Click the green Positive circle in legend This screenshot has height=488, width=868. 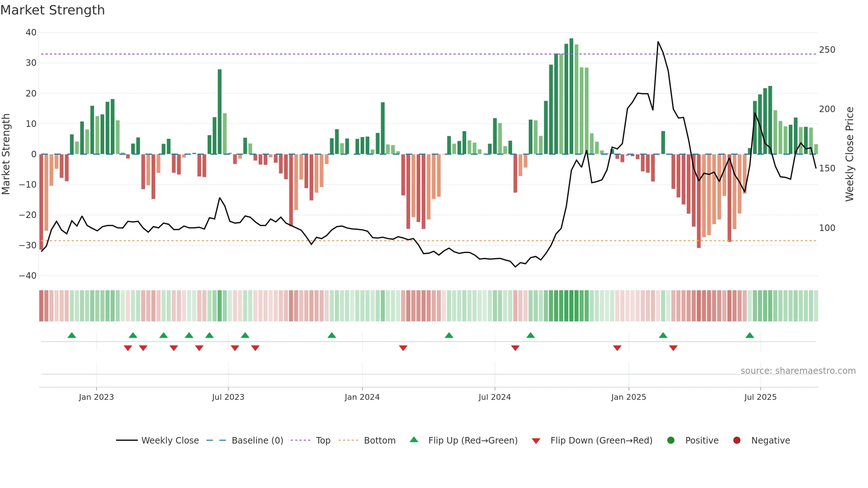click(671, 440)
